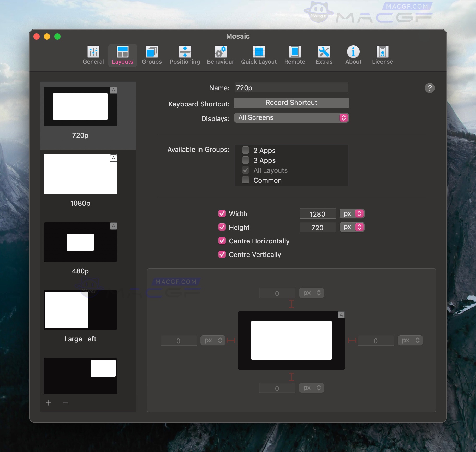Switch to the Groups pane

pos(152,52)
